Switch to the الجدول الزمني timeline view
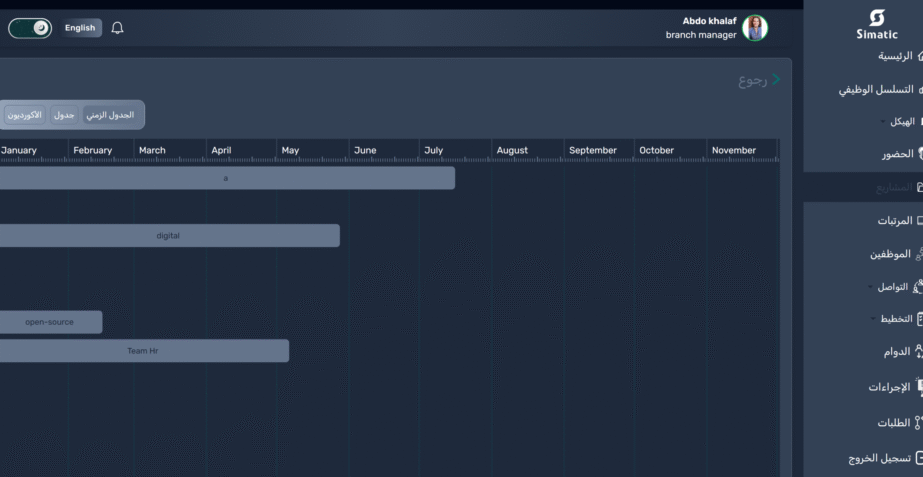The width and height of the screenshot is (923, 477). tap(109, 115)
